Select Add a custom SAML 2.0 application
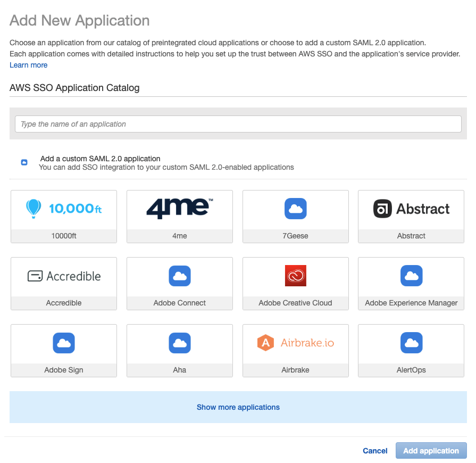This screenshot has width=476, height=463. click(100, 159)
